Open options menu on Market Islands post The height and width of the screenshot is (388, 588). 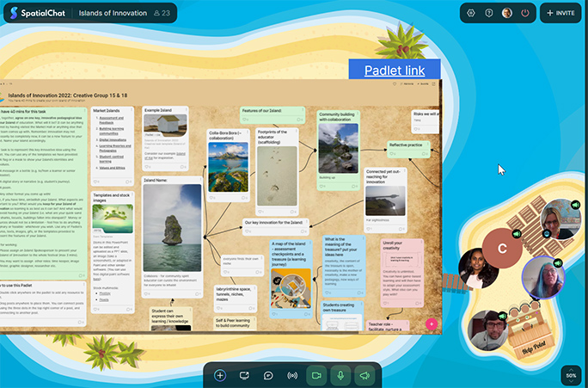[132, 110]
